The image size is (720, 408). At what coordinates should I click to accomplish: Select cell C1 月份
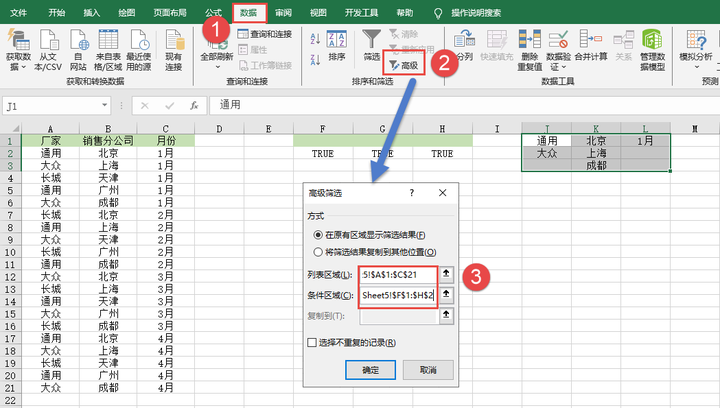[166, 140]
